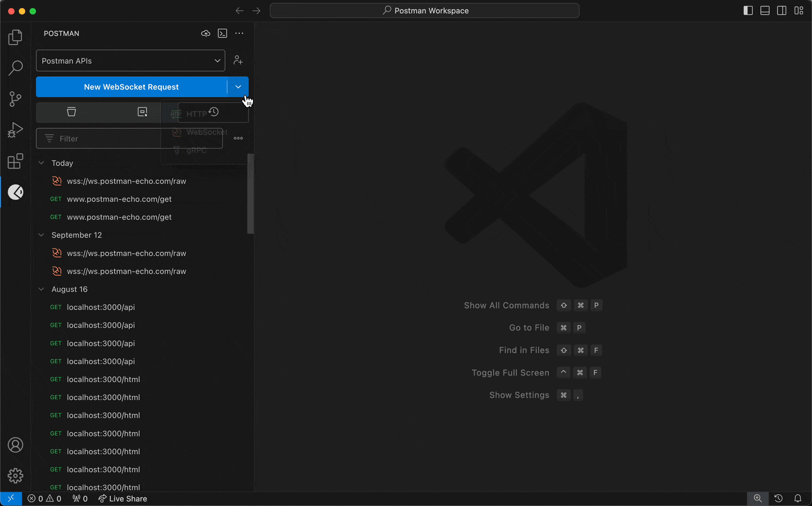Go back using the title bar arrow

(x=240, y=11)
